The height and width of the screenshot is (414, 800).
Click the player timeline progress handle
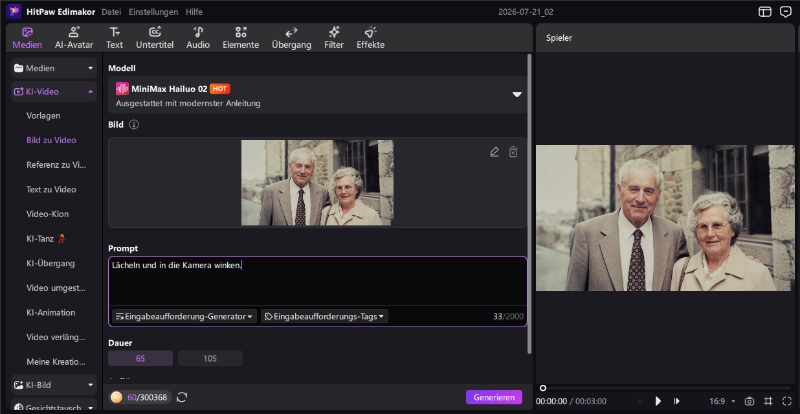[x=543, y=388]
